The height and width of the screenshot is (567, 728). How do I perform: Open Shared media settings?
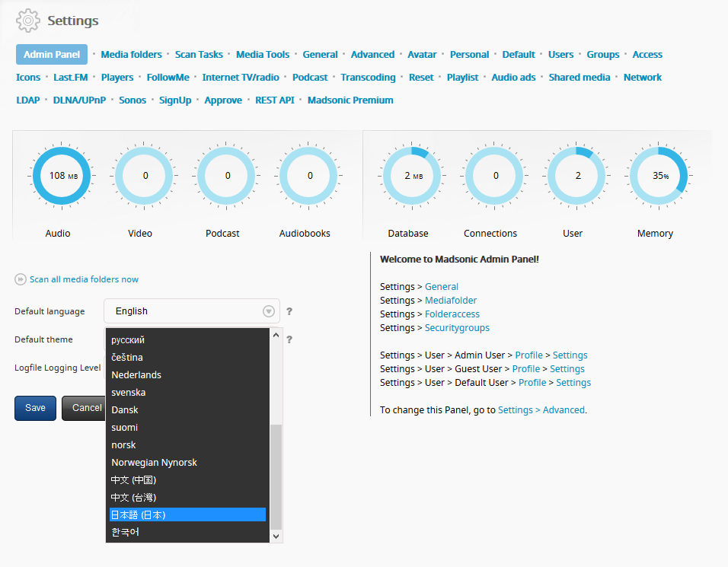(x=580, y=77)
